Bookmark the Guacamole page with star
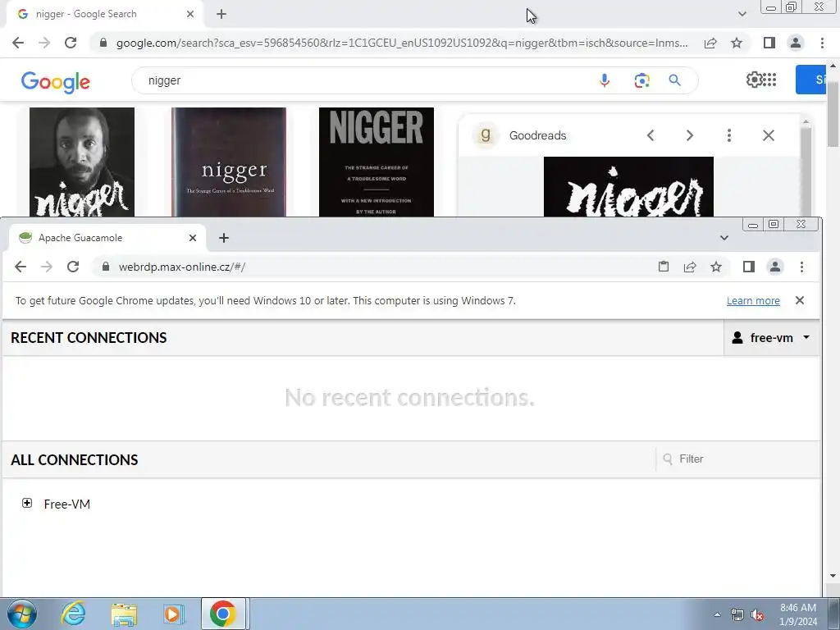 coord(716,267)
